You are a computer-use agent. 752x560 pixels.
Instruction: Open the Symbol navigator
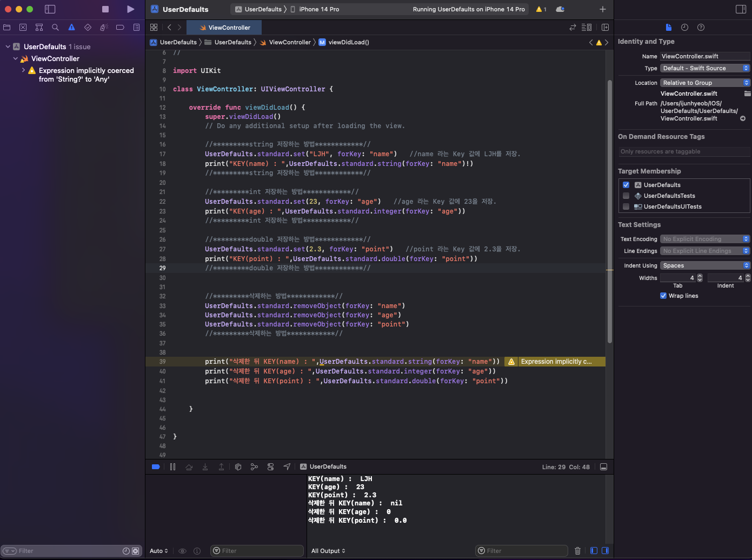pos(39,27)
